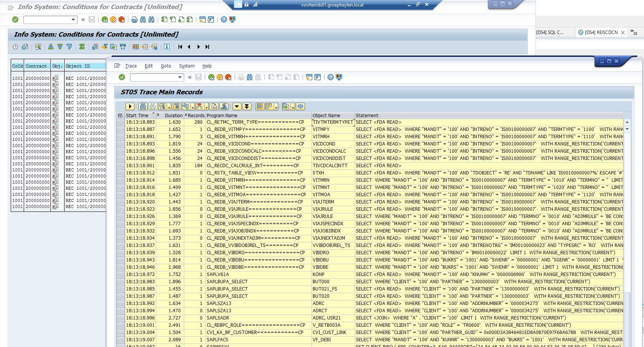Click Sort Descending icon in Info System toolbar
The image size is (644, 347).
coord(60,47)
